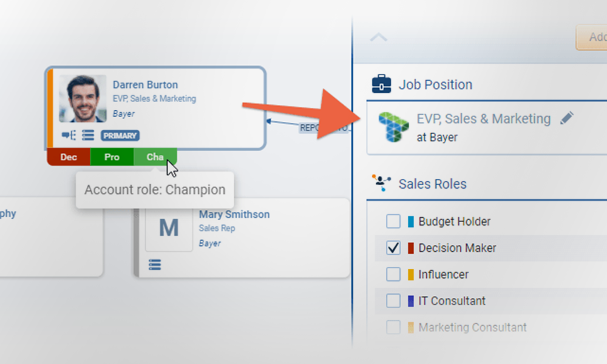Click the Bayer company logo in Job Position
The height and width of the screenshot is (364, 607).
tap(393, 127)
